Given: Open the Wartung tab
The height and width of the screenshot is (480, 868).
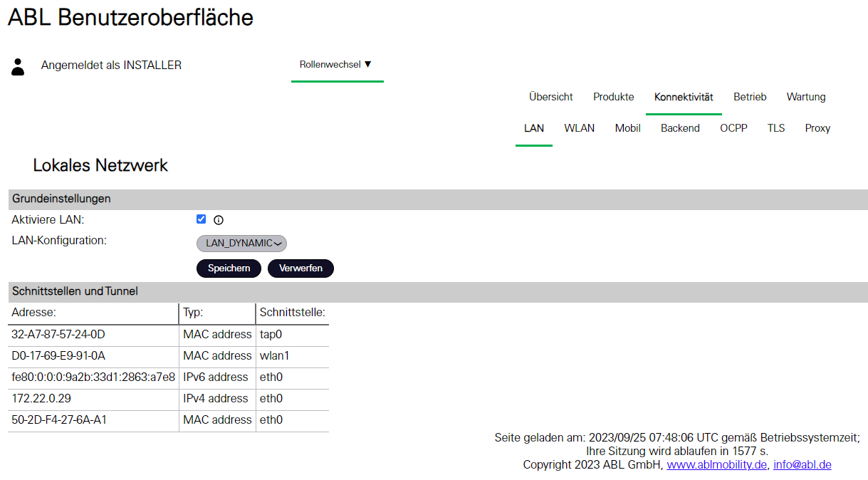Looking at the screenshot, I should click(x=806, y=97).
